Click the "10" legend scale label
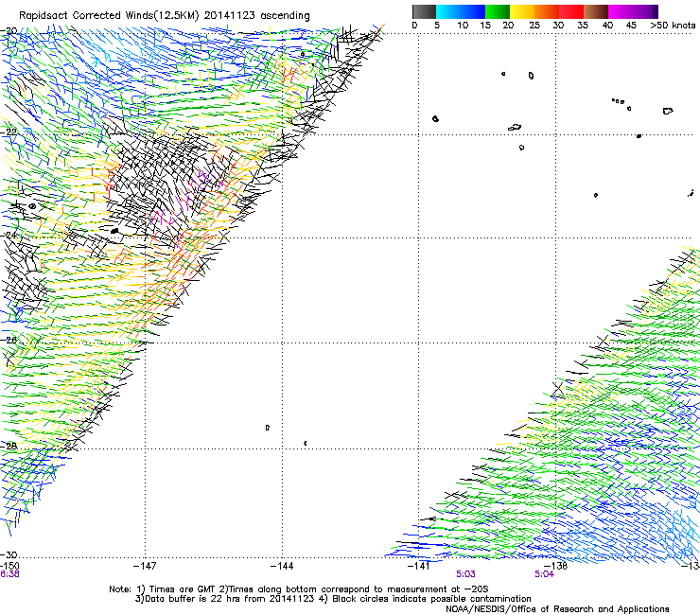The width and height of the screenshot is (700, 615). (463, 26)
